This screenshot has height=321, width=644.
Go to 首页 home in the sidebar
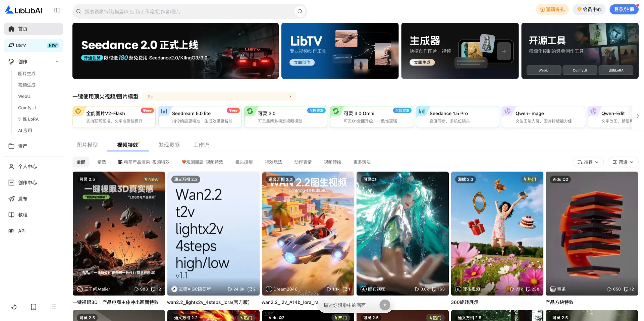[x=34, y=29]
